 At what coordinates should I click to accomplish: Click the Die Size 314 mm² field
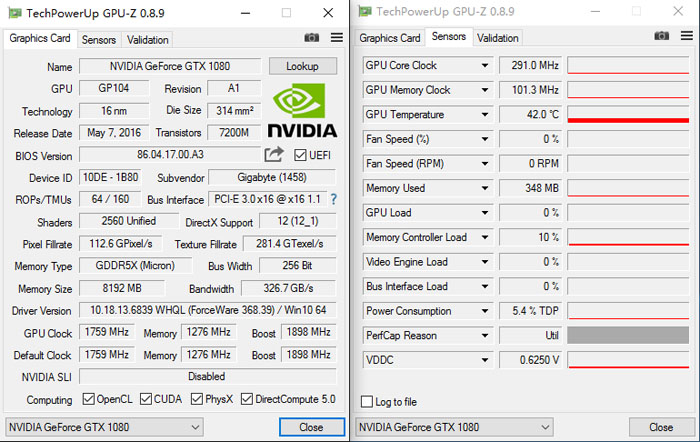(234, 110)
